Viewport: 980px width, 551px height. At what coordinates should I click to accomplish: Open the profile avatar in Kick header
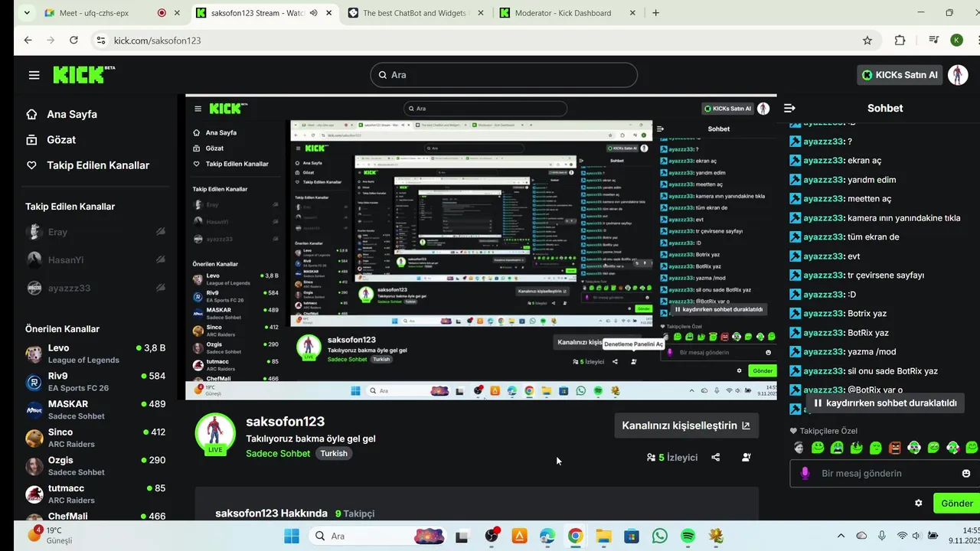pyautogui.click(x=958, y=75)
